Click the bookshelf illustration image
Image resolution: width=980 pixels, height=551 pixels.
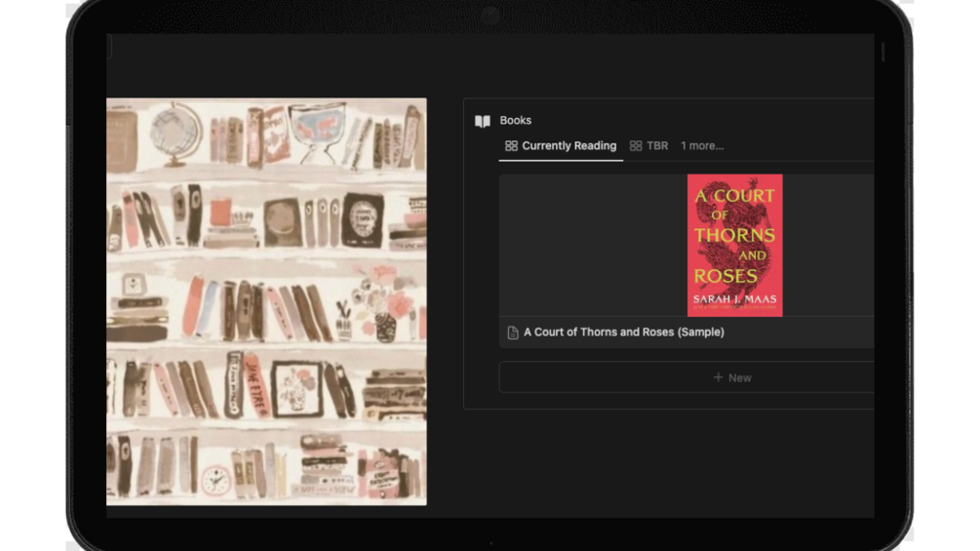click(266, 301)
